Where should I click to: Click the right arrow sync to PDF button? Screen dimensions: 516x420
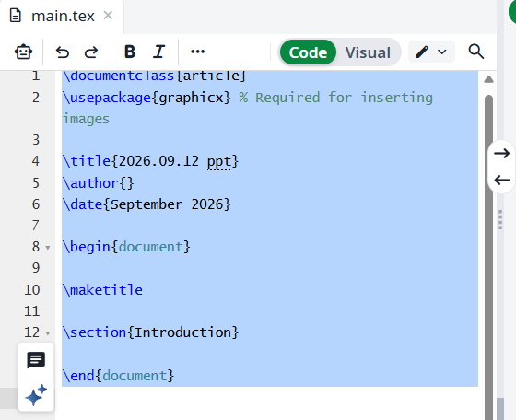[501, 153]
